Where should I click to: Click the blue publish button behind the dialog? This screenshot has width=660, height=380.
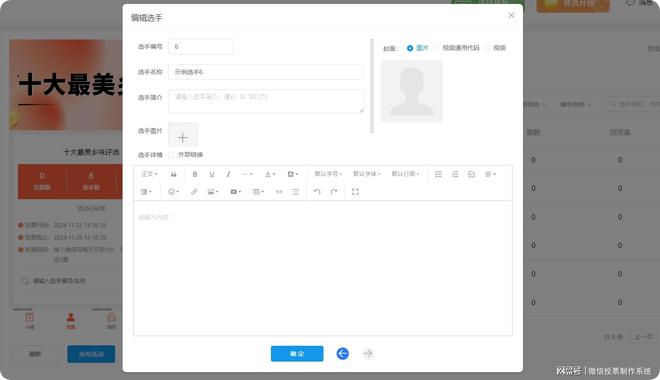[91, 354]
